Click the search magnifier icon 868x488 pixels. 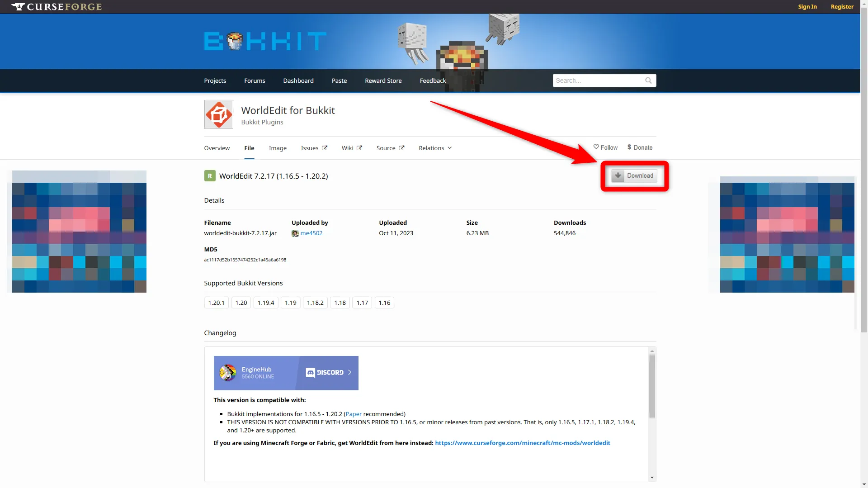pyautogui.click(x=648, y=81)
